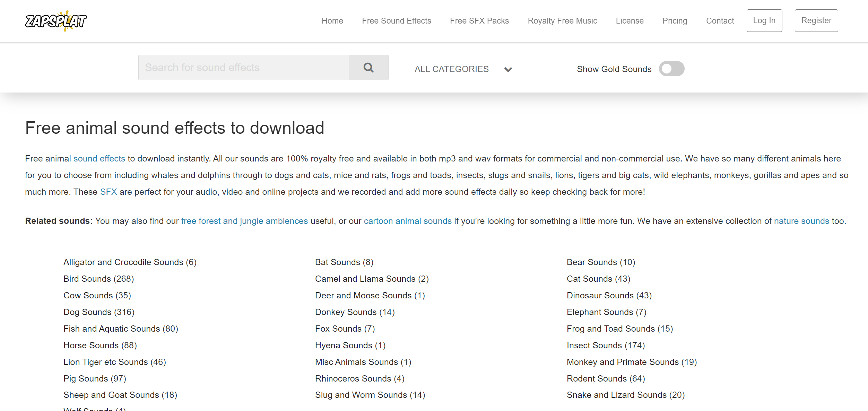Expand the All Categories dropdown
This screenshot has width=868, height=411.
(x=451, y=69)
